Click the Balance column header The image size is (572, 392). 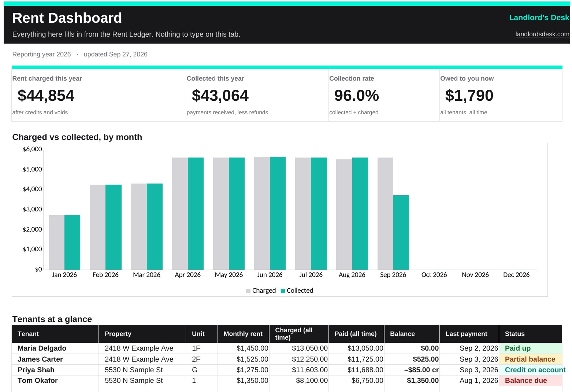[412, 334]
